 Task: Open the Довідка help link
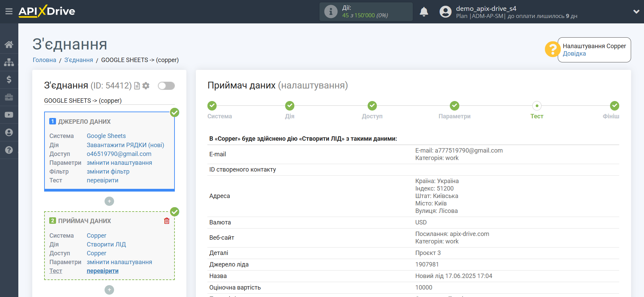pos(574,54)
